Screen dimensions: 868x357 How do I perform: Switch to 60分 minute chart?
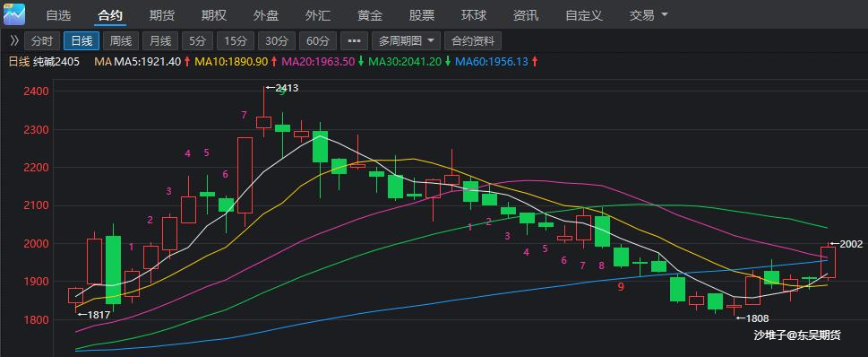318,41
